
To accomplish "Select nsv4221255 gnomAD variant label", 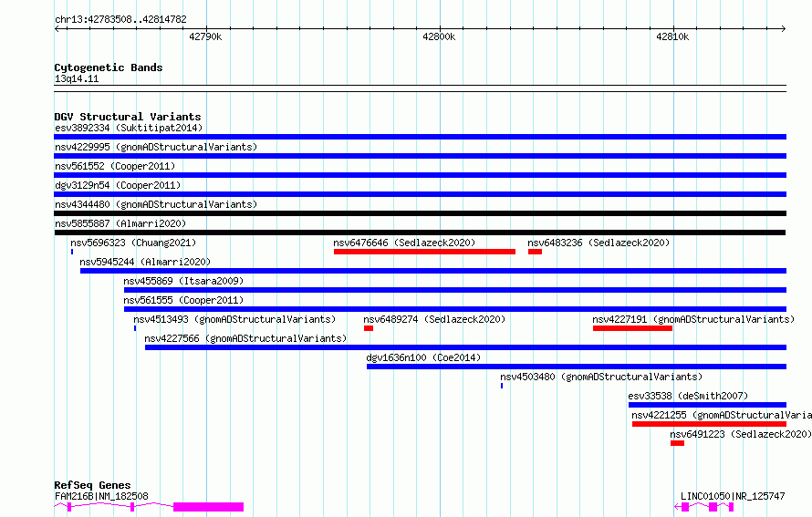I will pos(722,415).
